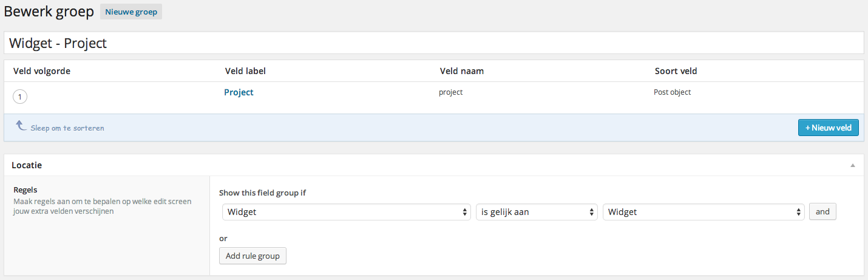This screenshot has width=868, height=280.
Task: Click the '+ Nieuw veld' button
Action: coord(828,128)
